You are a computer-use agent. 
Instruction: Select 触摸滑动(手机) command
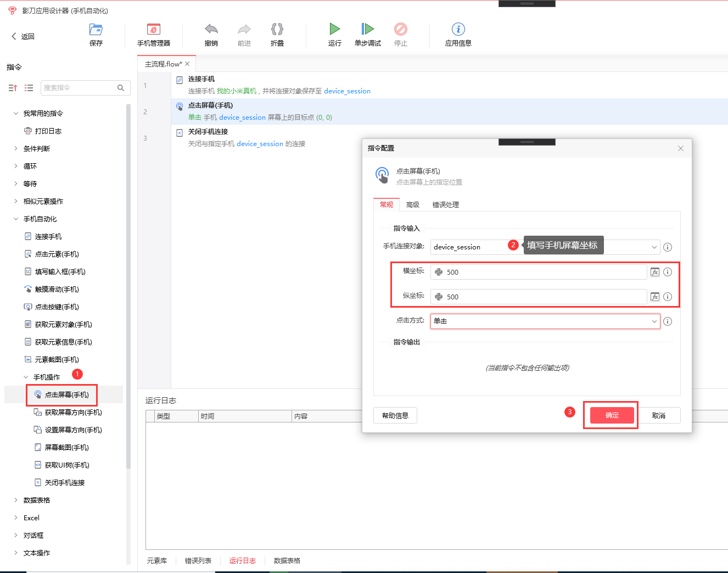click(52, 289)
